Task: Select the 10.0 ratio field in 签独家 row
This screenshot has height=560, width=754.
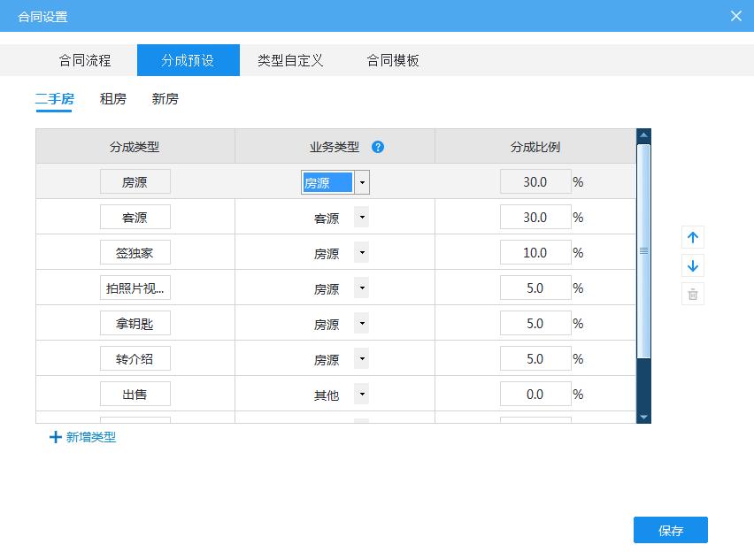Action: [x=535, y=252]
